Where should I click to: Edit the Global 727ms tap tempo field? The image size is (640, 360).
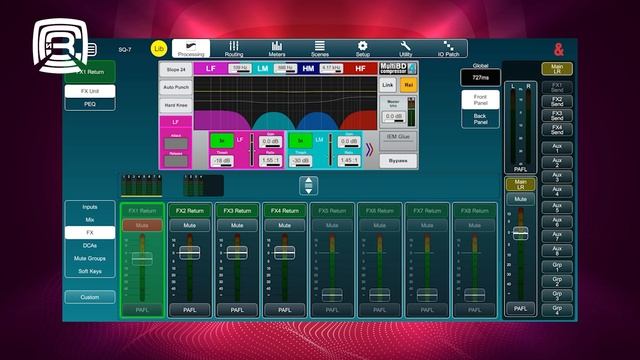[x=480, y=78]
